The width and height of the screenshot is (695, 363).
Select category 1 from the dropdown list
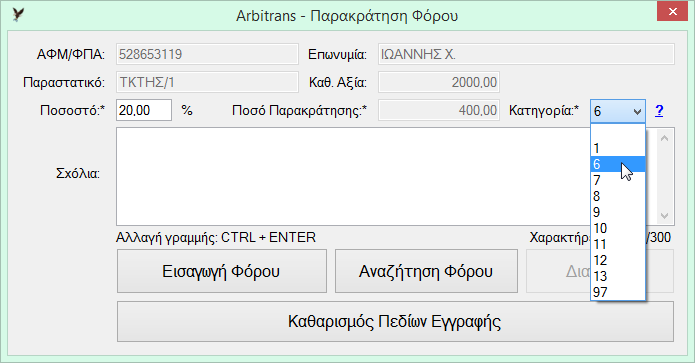(618, 148)
